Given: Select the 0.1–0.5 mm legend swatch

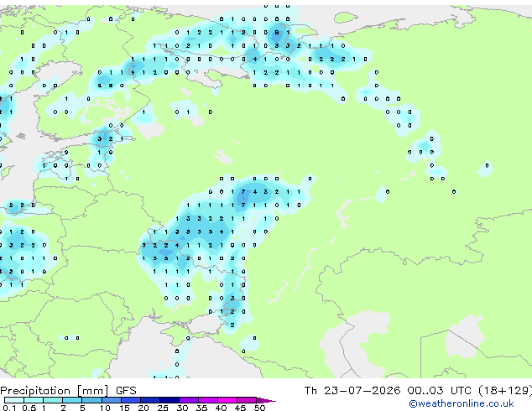Looking at the screenshot, I should click(14, 400).
